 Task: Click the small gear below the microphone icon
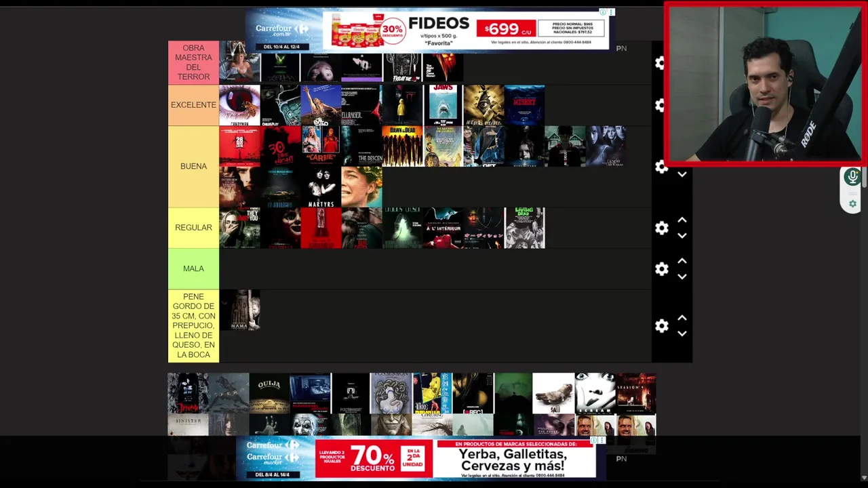[x=852, y=203]
